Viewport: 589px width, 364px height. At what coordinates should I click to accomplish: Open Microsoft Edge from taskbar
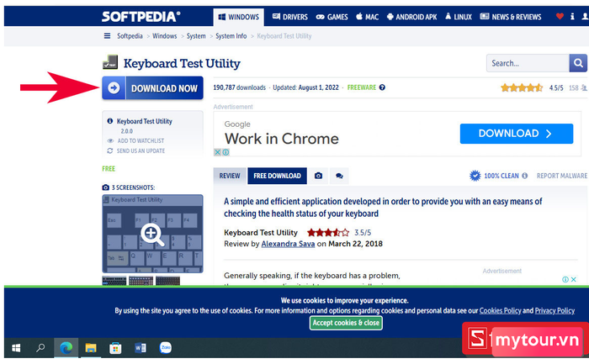coord(66,348)
